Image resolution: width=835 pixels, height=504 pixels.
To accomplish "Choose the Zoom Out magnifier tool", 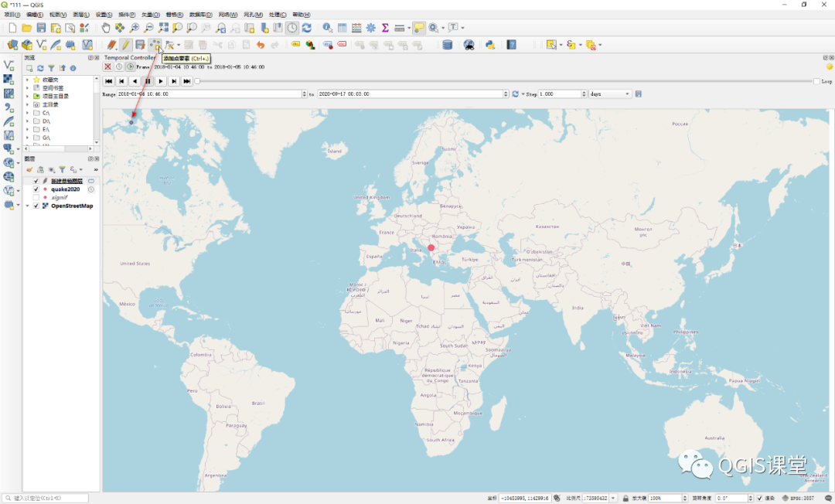I will pos(148,28).
